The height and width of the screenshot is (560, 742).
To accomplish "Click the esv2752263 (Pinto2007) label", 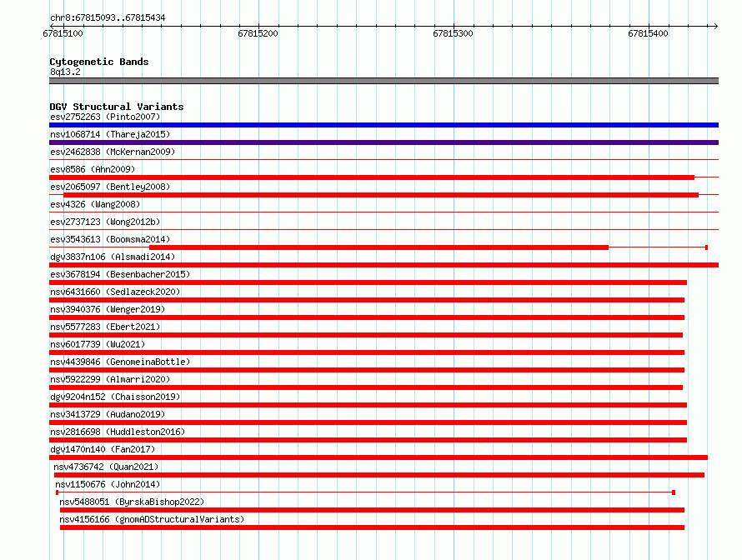I will (105, 117).
